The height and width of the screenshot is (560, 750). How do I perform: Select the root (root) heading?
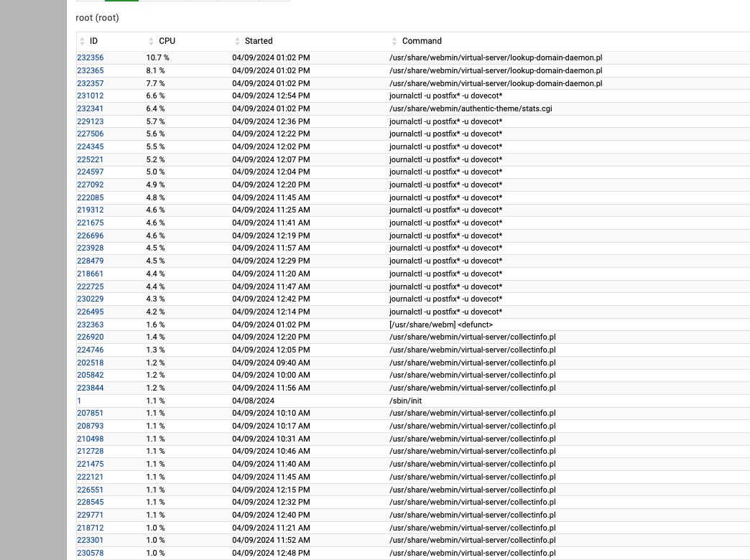[98, 18]
